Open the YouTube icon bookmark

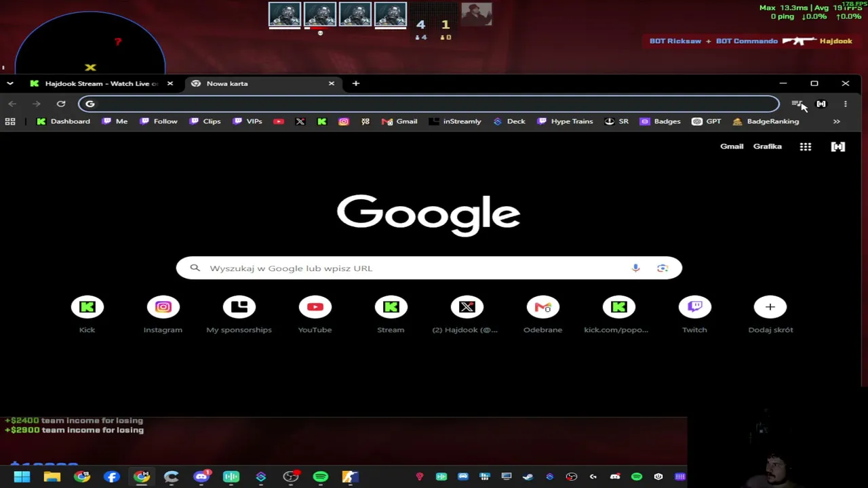pyautogui.click(x=279, y=121)
